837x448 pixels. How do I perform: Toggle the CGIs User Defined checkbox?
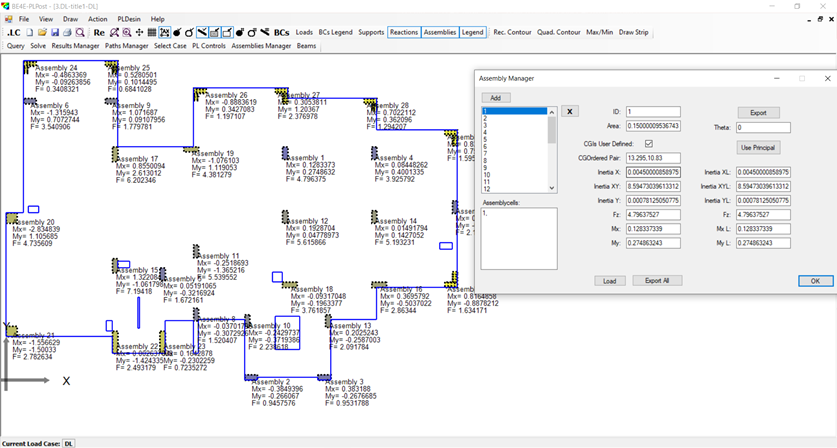click(x=649, y=144)
